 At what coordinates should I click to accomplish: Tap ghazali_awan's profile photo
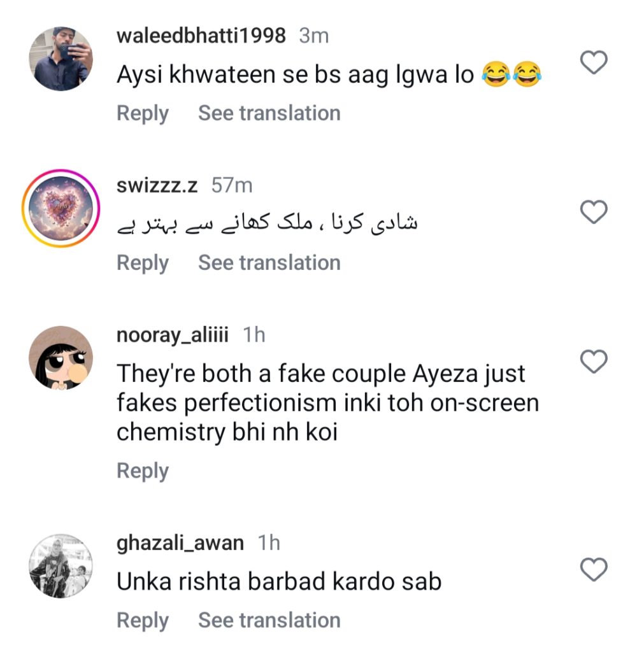[61, 565]
